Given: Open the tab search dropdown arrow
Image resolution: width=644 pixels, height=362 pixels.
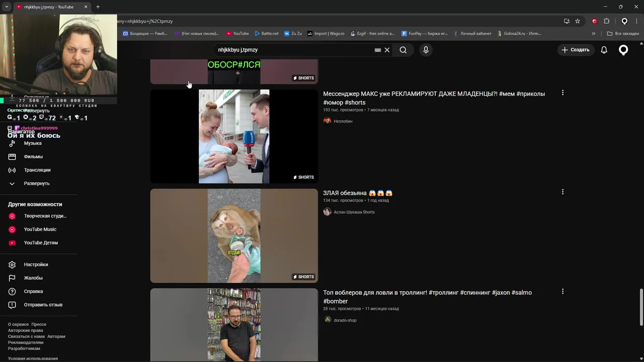Looking at the screenshot, I should tap(7, 7).
